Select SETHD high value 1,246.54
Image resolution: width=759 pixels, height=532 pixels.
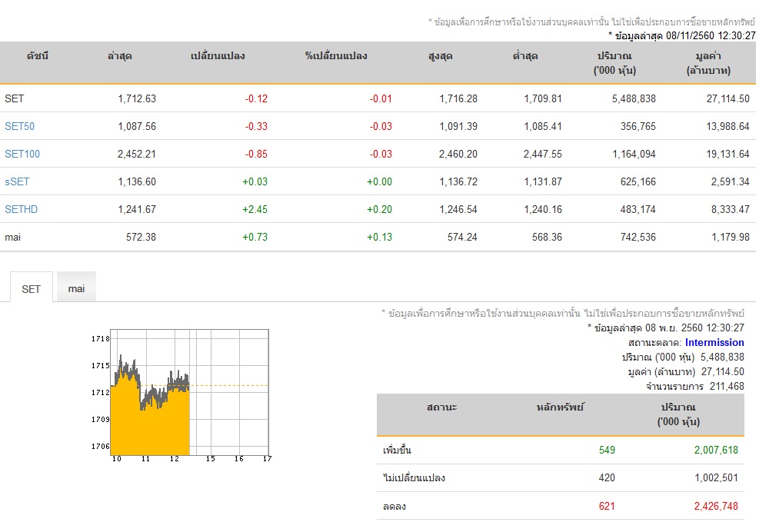458,209
